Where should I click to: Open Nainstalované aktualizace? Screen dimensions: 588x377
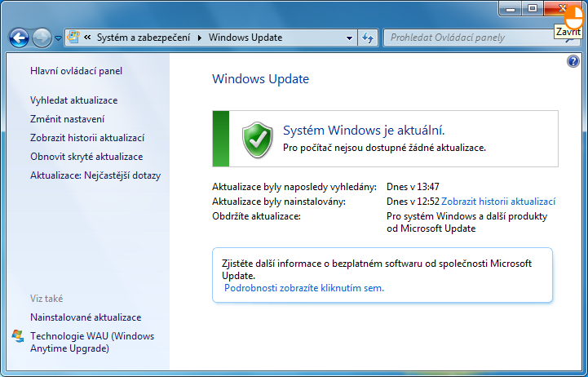[86, 317]
